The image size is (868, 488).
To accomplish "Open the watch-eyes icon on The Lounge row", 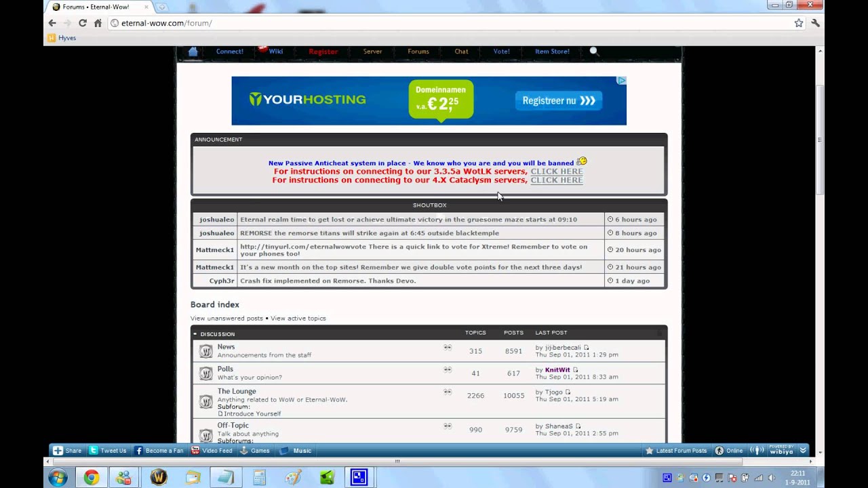I will [448, 392].
